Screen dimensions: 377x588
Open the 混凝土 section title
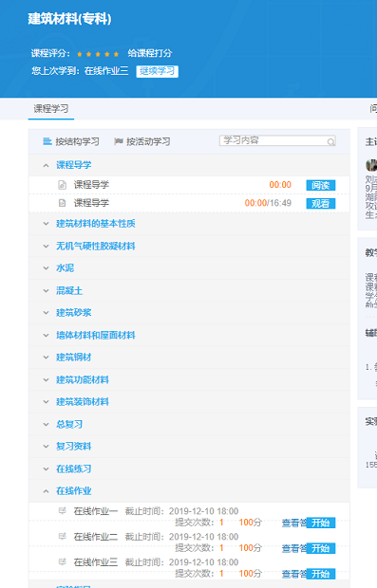click(x=69, y=290)
